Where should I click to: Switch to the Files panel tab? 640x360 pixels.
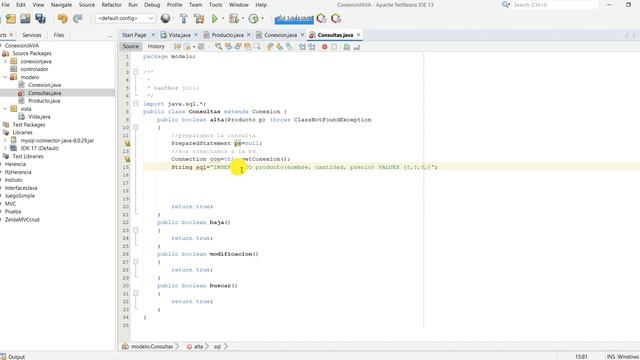coord(59,35)
